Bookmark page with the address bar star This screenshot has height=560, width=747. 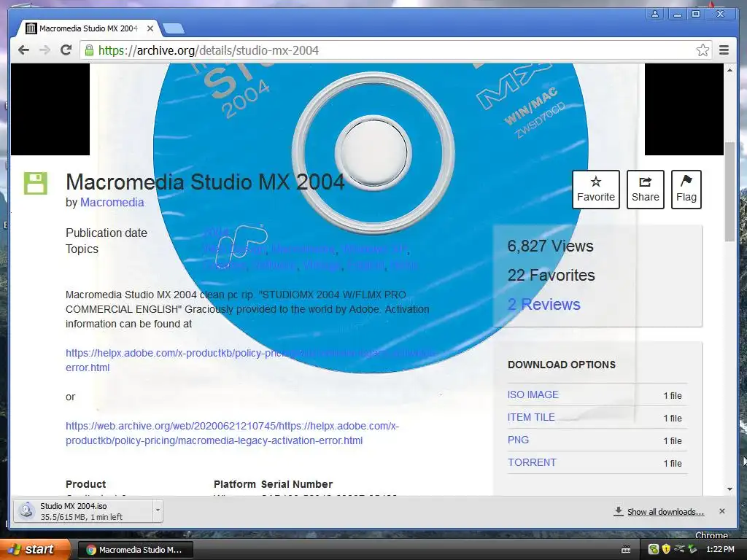(703, 50)
